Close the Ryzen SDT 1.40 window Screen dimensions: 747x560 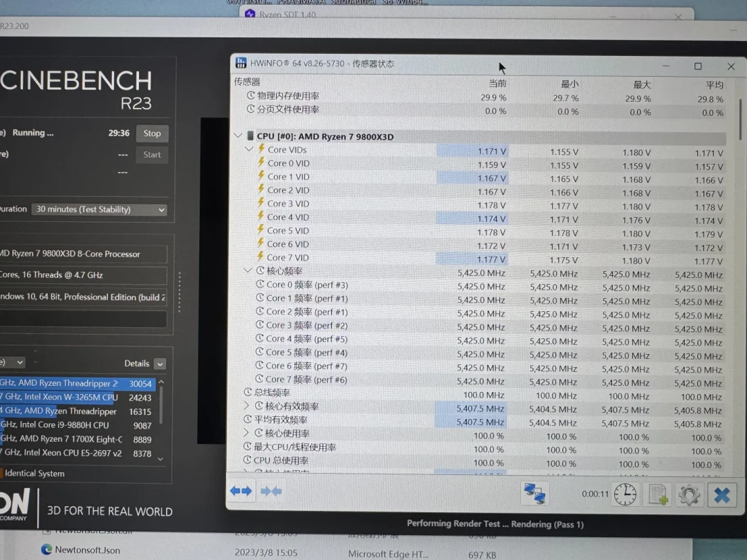tap(678, 17)
